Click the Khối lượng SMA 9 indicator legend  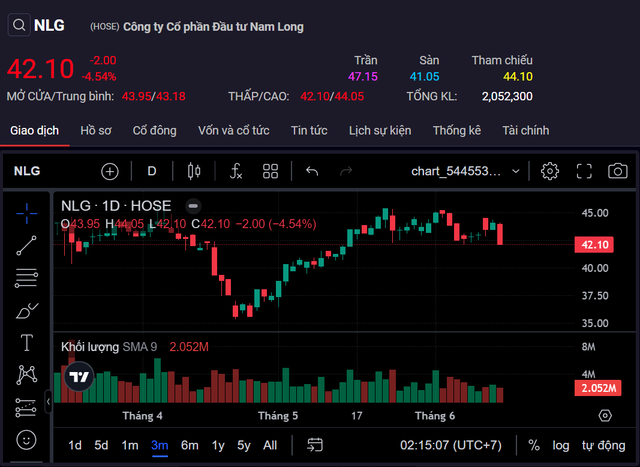click(x=109, y=347)
